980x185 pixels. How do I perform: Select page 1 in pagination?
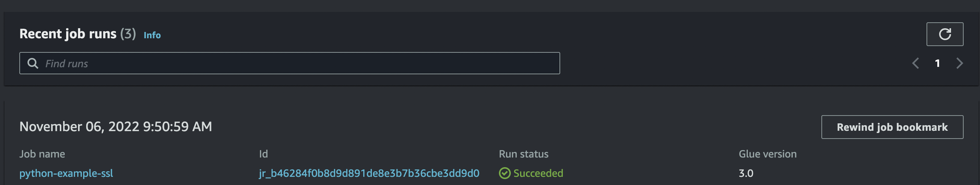point(937,63)
